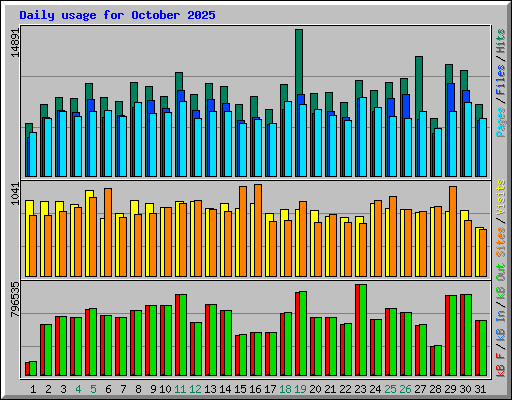
Task: Click the 14891 hits axis value
Action: coord(15,43)
